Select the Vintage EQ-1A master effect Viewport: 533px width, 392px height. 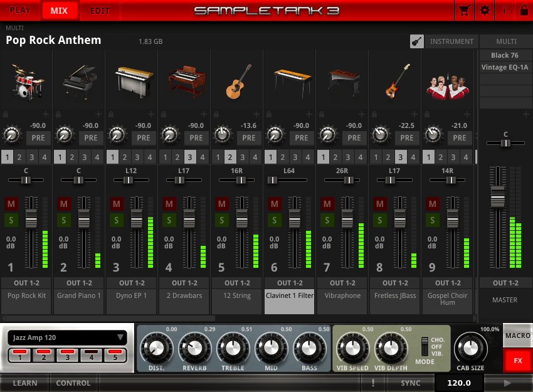[x=505, y=67]
